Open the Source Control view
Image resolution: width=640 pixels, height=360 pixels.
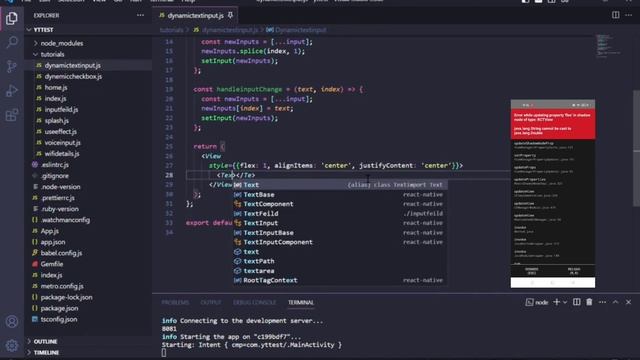point(12,66)
